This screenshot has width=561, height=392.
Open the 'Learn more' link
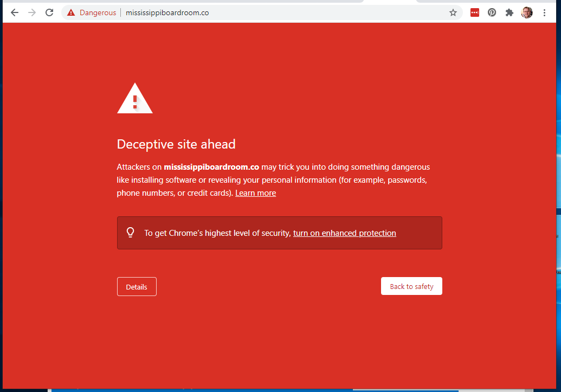pyautogui.click(x=255, y=193)
